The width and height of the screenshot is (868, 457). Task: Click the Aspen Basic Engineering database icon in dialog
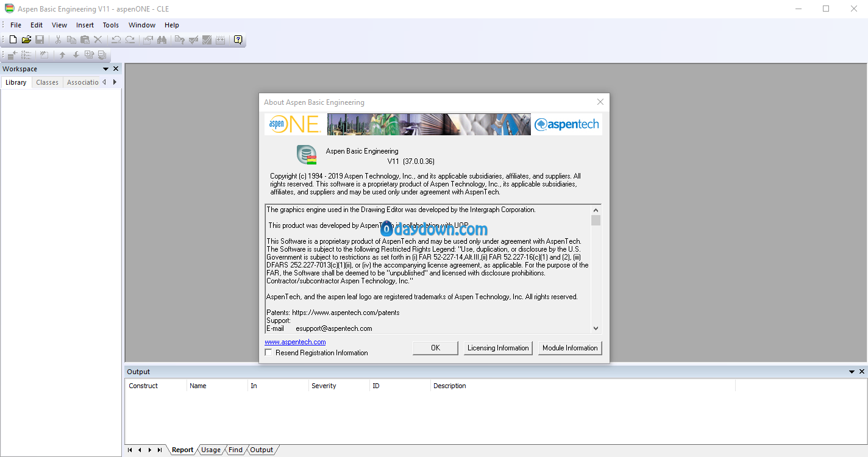(307, 155)
